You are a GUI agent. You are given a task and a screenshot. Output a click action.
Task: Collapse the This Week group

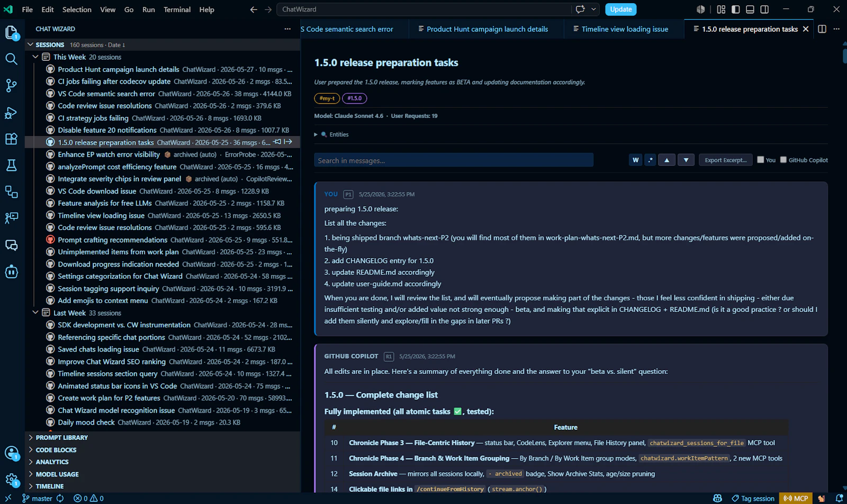[35, 57]
